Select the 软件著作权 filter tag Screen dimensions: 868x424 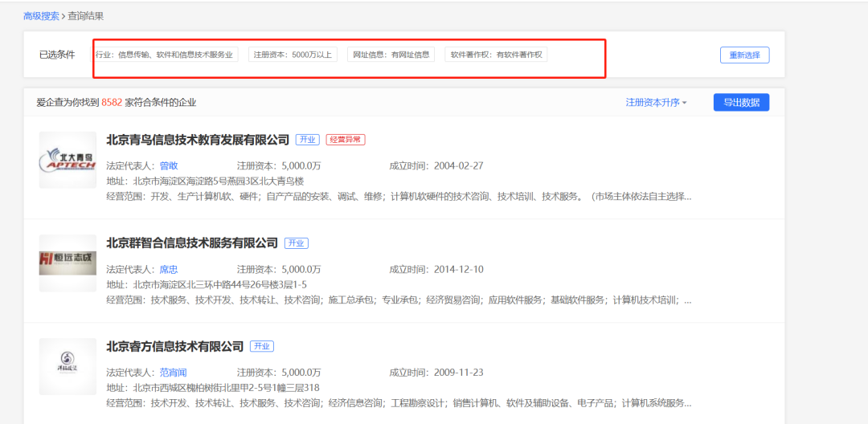pos(496,55)
